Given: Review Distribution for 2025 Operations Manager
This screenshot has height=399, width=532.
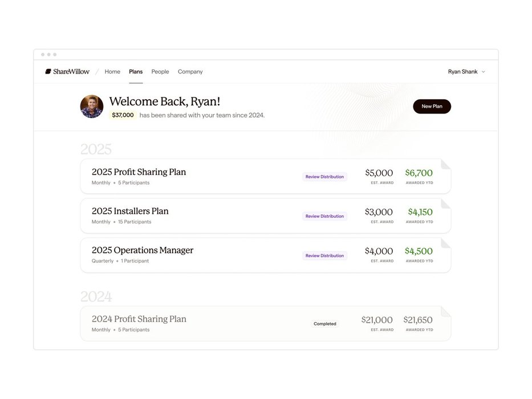Looking at the screenshot, I should (x=324, y=255).
